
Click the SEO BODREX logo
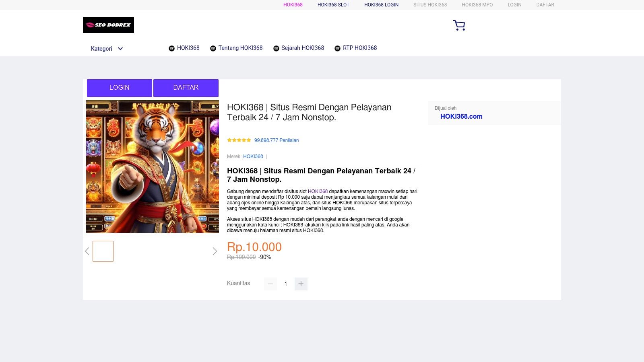click(x=108, y=25)
